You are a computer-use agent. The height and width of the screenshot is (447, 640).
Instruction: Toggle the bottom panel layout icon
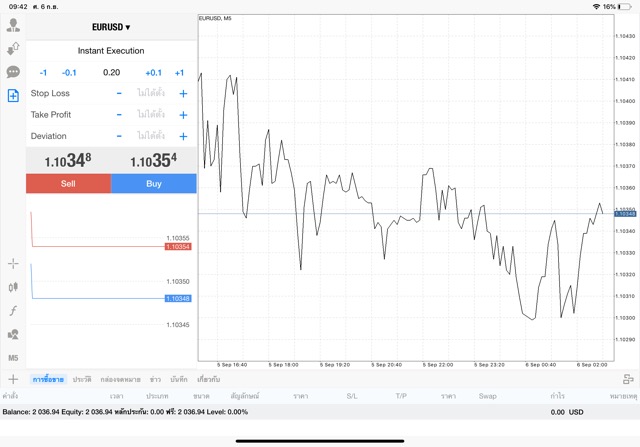[x=629, y=380]
